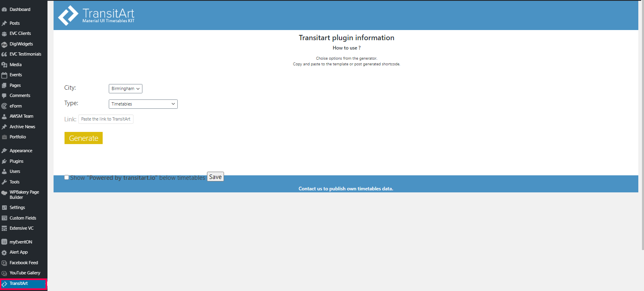Open the TransitArt menu item
This screenshot has height=291, width=644.
click(x=24, y=283)
